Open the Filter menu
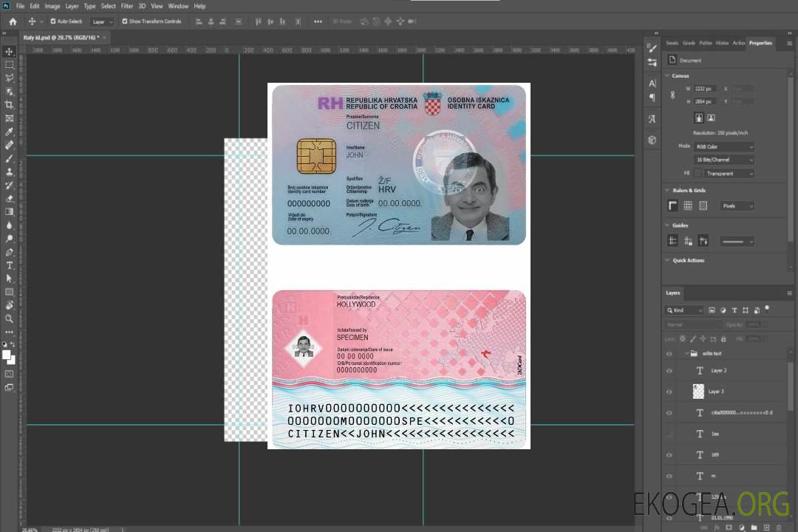This screenshot has height=532, width=798. (x=127, y=6)
